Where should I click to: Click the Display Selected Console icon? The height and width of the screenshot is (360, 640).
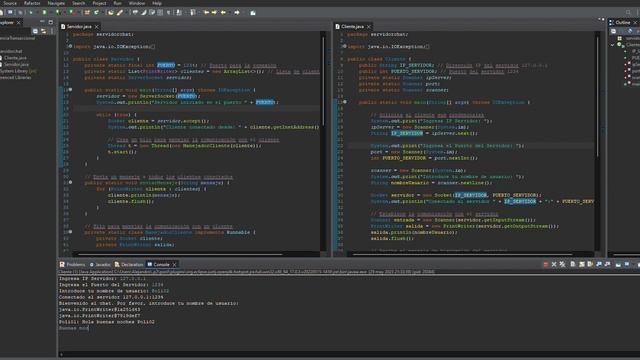click(627, 264)
